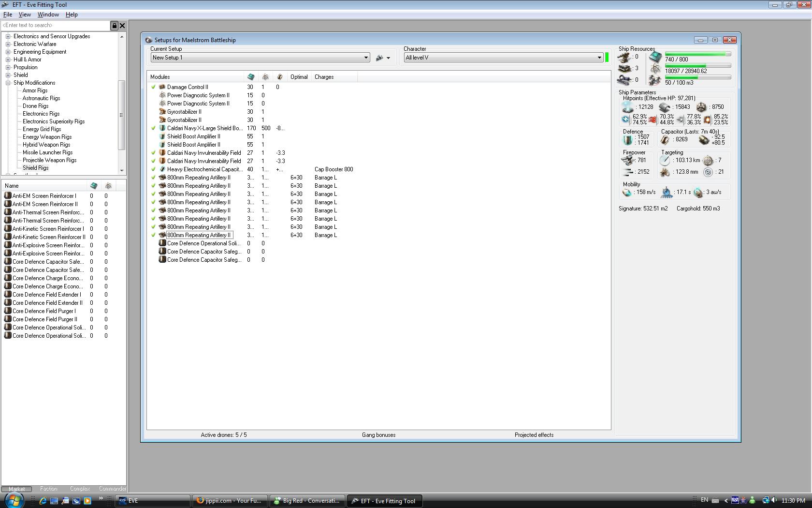Click the module search text field
Screen dimensions: 812x508
click(x=56, y=26)
